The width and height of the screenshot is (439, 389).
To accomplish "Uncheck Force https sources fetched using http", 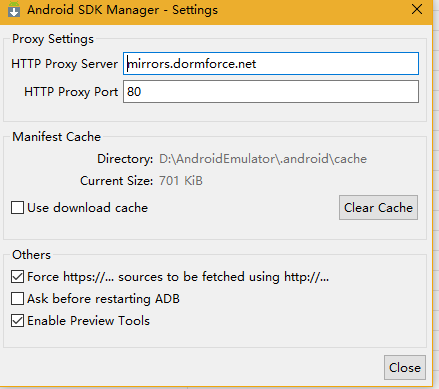I will click(17, 277).
